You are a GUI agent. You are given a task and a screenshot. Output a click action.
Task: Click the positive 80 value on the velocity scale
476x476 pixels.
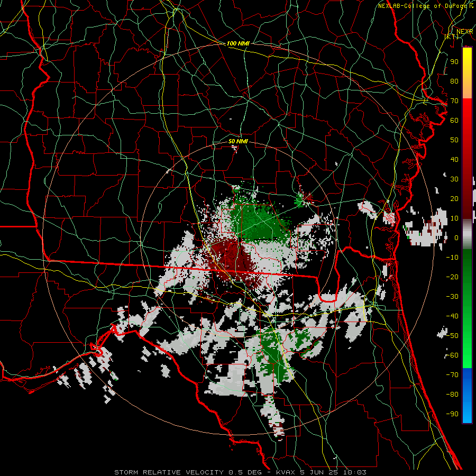[x=454, y=81]
